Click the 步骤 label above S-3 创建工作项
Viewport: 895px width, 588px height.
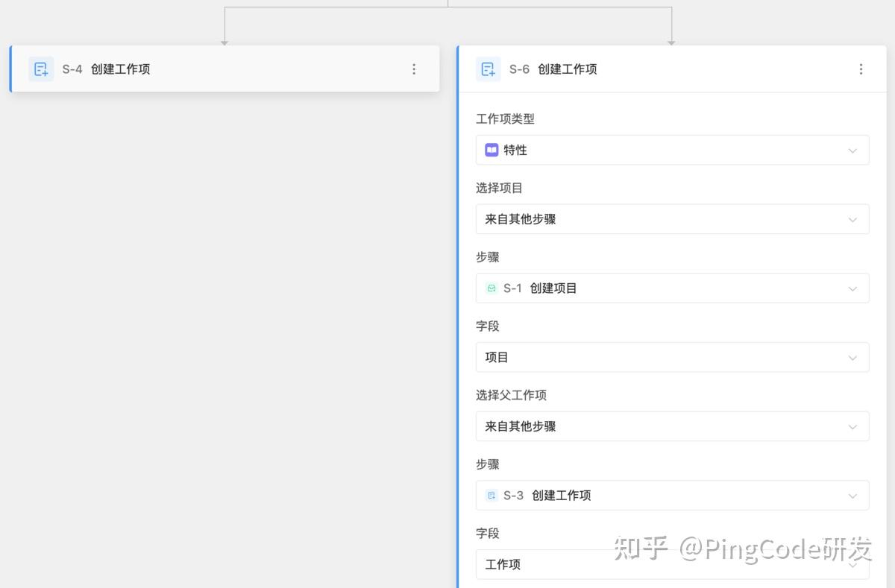488,464
